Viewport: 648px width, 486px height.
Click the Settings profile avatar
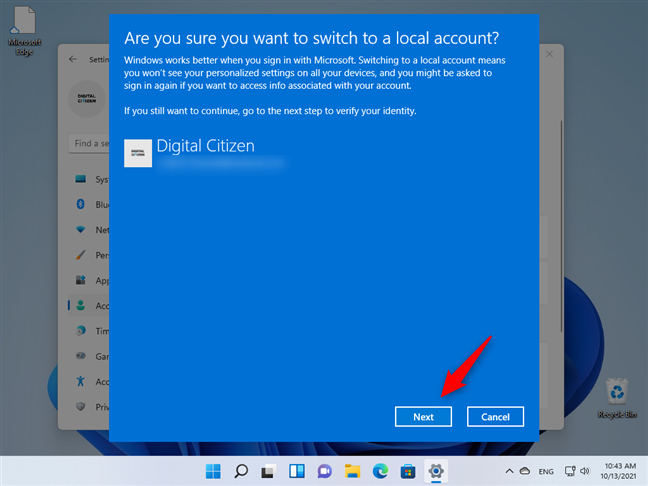pyautogui.click(x=86, y=98)
